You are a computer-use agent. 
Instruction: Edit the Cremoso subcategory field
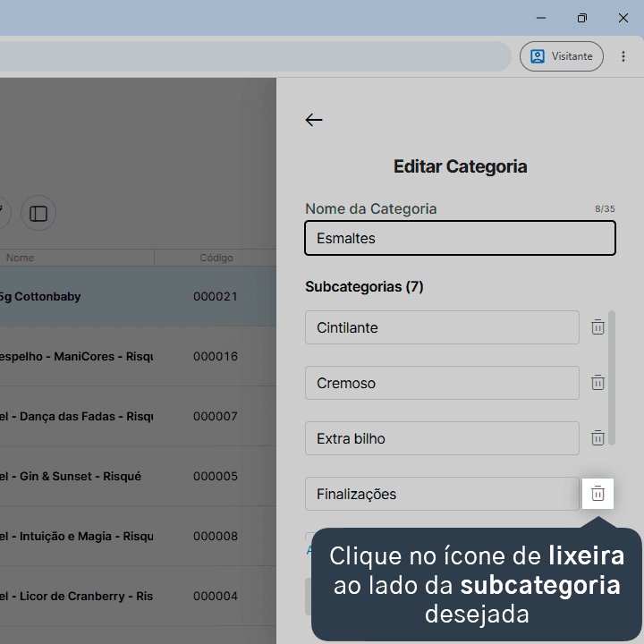click(x=442, y=383)
